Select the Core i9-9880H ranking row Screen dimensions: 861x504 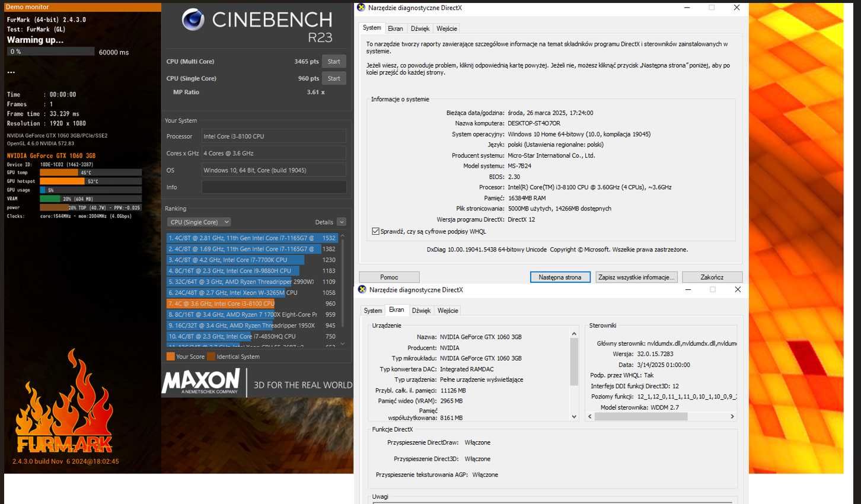pyautogui.click(x=253, y=271)
